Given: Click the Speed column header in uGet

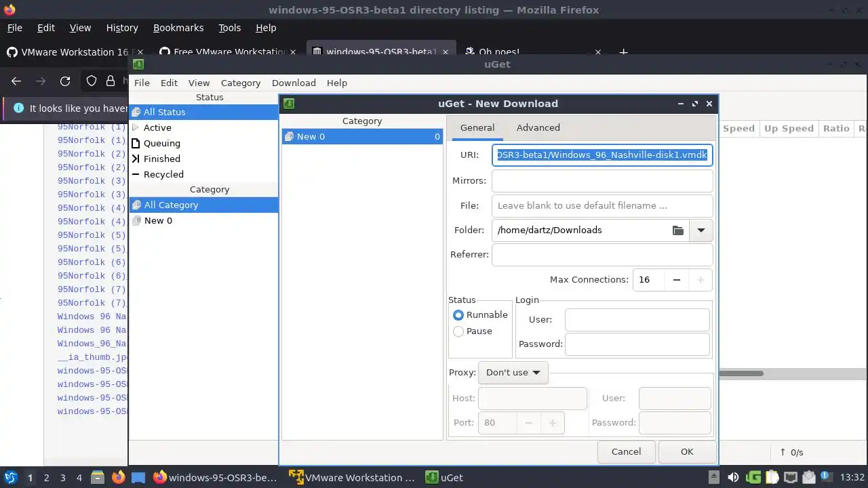Looking at the screenshot, I should 738,128.
